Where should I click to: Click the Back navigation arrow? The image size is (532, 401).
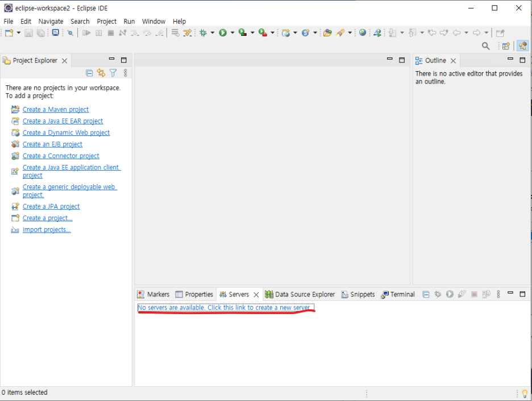456,33
